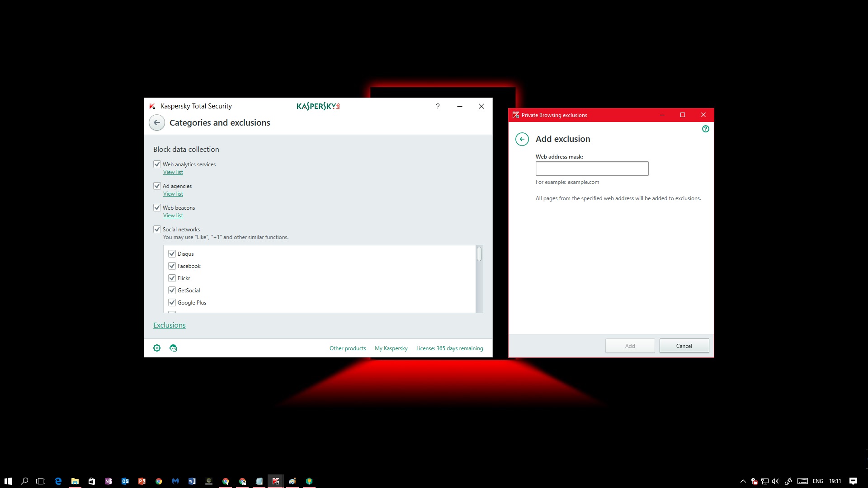
Task: Click 'For example: example.com' hint text
Action: click(567, 182)
